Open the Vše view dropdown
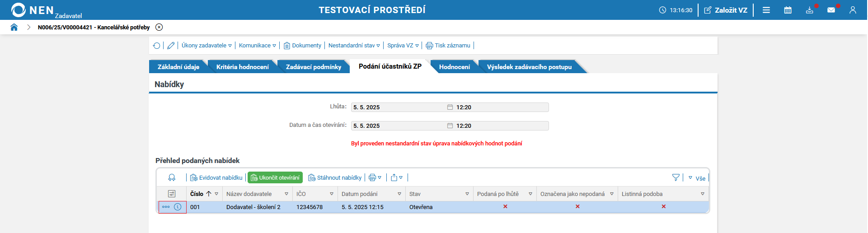This screenshot has height=233, width=868. click(x=697, y=178)
